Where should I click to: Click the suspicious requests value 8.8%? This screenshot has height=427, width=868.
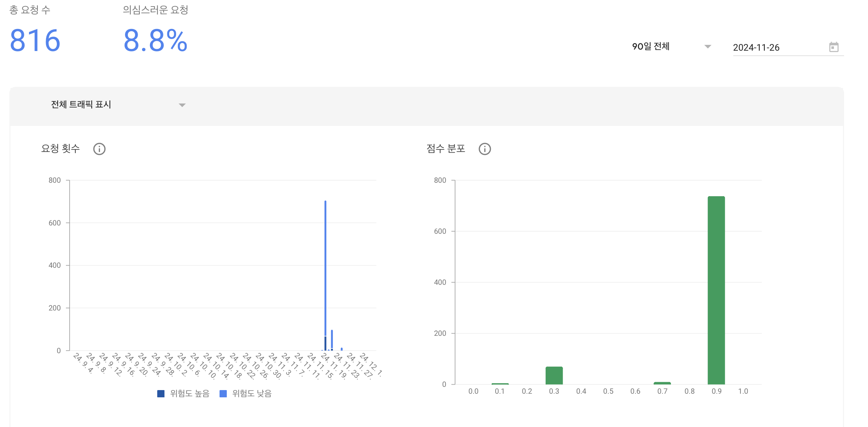[x=155, y=41]
